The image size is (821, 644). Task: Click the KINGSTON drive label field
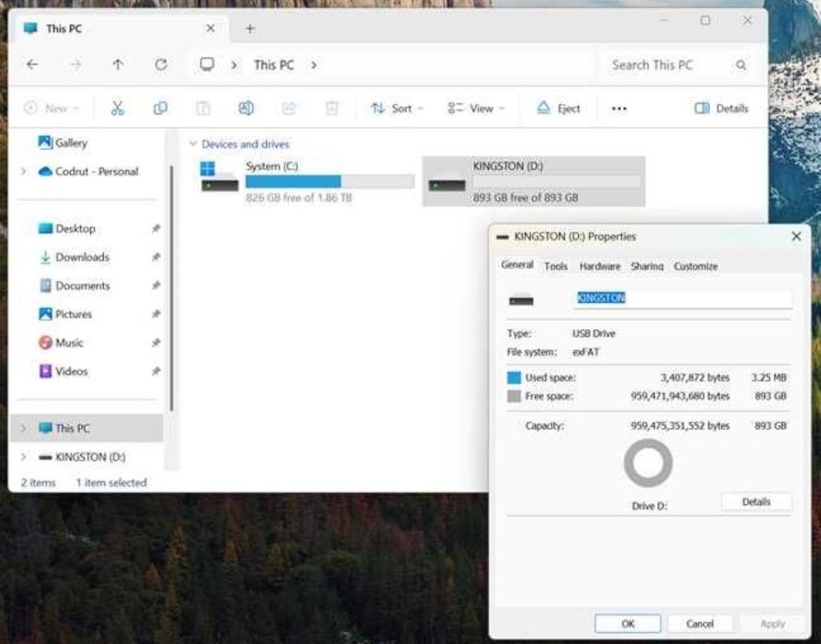point(682,298)
